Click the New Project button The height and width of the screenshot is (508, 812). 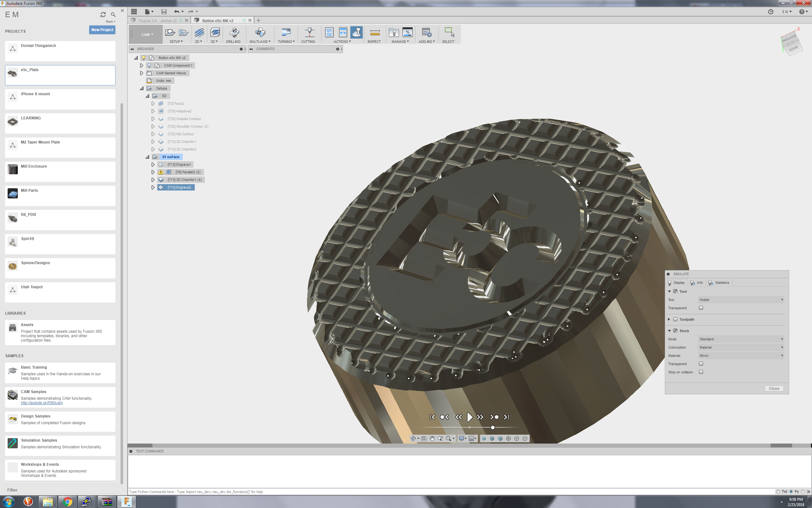[102, 30]
